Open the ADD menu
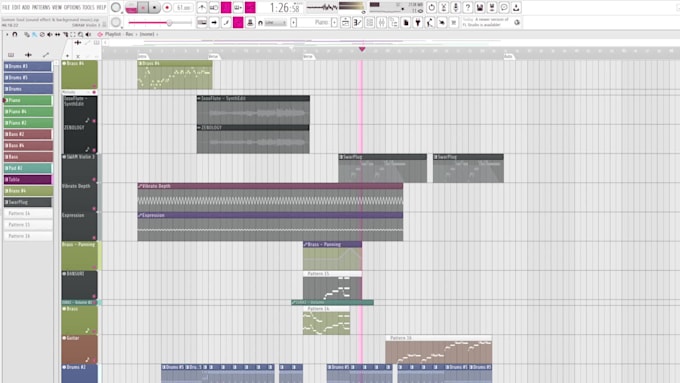The height and width of the screenshot is (383, 680). click(x=26, y=7)
